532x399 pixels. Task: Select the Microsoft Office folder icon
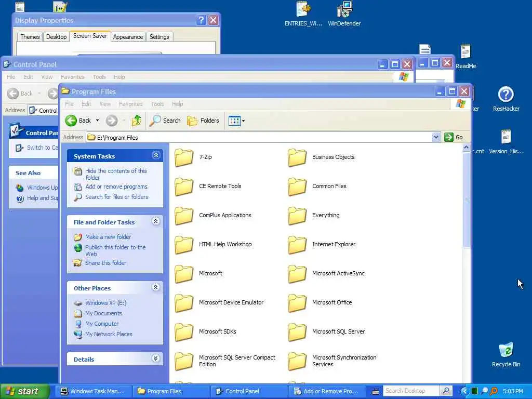coord(297,303)
